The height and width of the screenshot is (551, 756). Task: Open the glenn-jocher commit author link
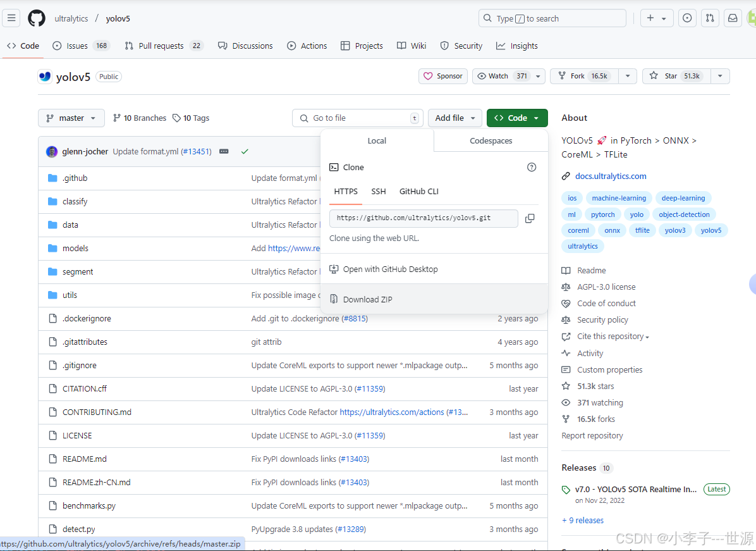[85, 151]
